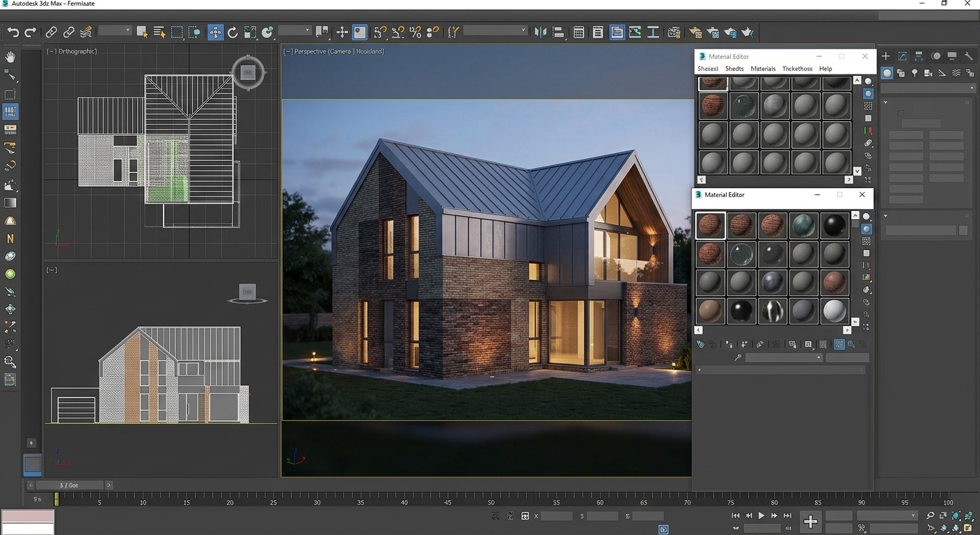
Task: Open the named selection sets dropdown
Action: (x=495, y=31)
